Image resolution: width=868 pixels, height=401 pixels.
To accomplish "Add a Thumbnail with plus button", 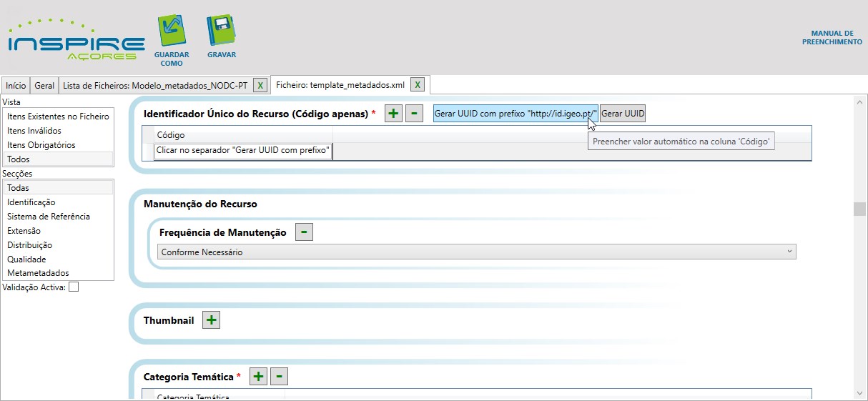I will pyautogui.click(x=211, y=320).
